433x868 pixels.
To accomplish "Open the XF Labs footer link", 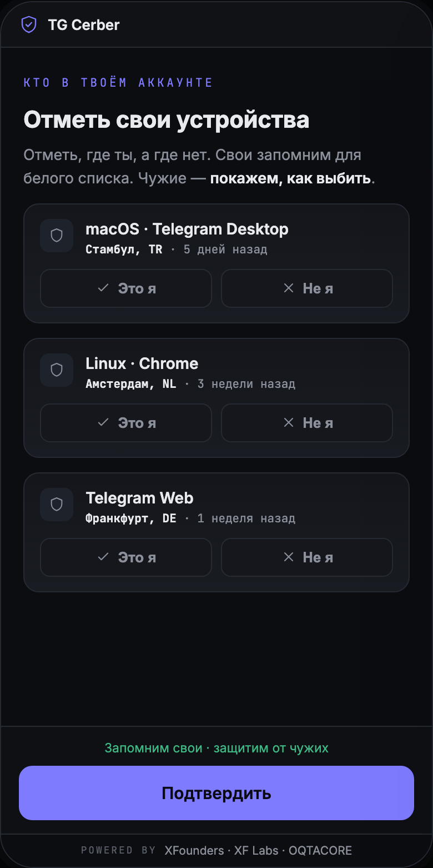I will pyautogui.click(x=256, y=851).
